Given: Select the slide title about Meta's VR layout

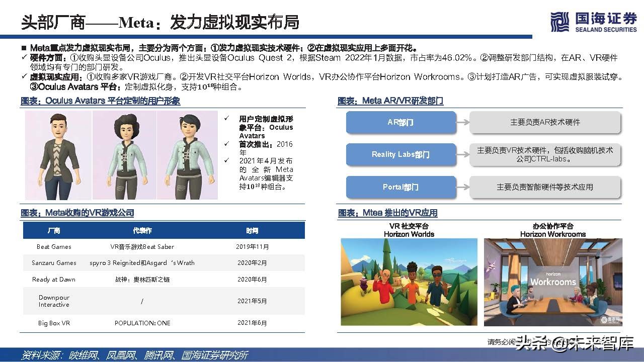Looking at the screenshot, I should (160, 22).
